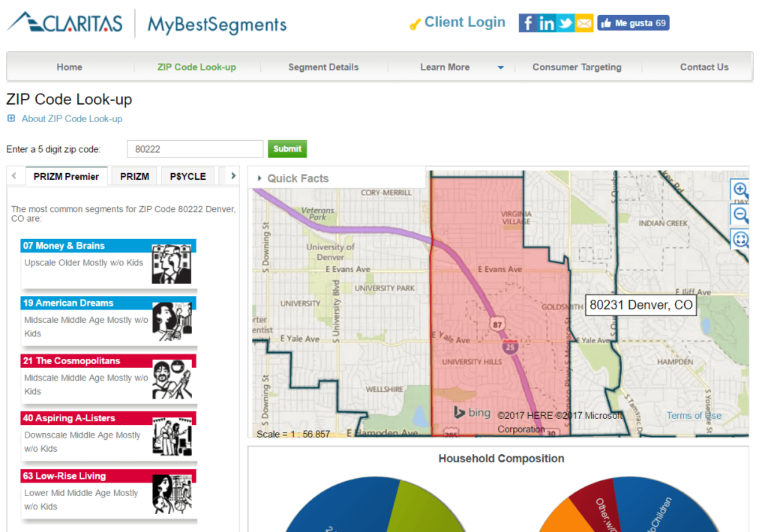
Task: Click the INDIAN CREEK map label
Action: click(663, 223)
